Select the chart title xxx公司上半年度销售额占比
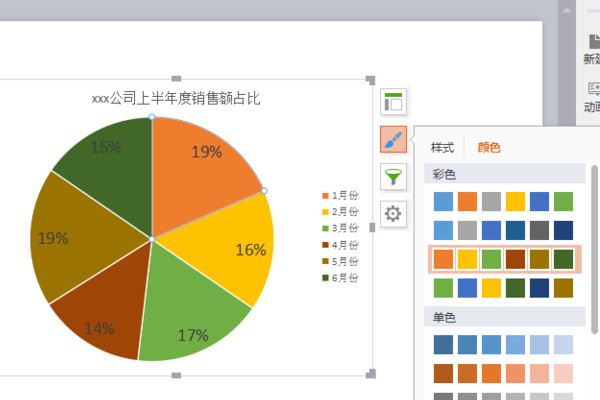Viewport: 600px width, 400px height. (176, 99)
